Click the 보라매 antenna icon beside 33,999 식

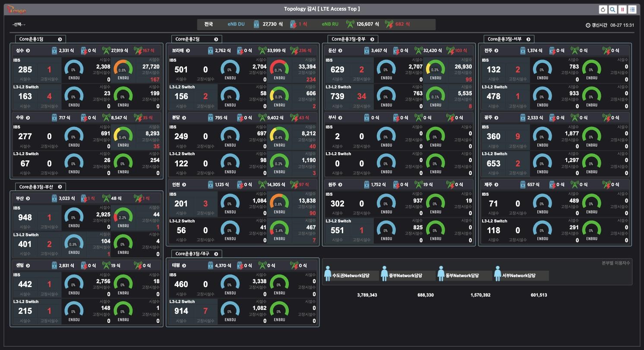(x=262, y=51)
